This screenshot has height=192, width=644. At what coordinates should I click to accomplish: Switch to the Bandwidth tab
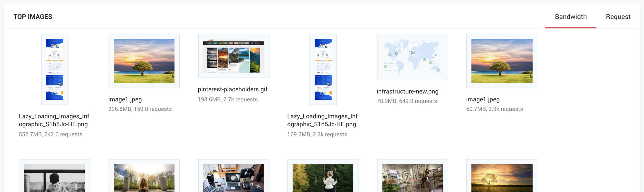(x=571, y=17)
